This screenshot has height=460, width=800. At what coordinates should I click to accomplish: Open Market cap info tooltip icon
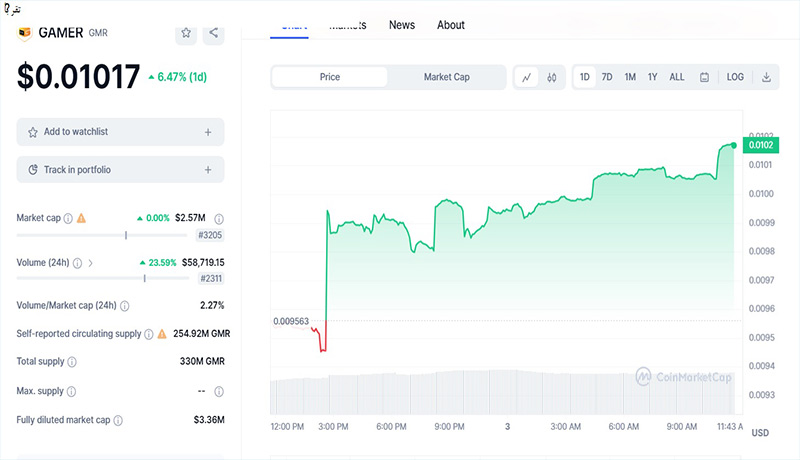[68, 218]
